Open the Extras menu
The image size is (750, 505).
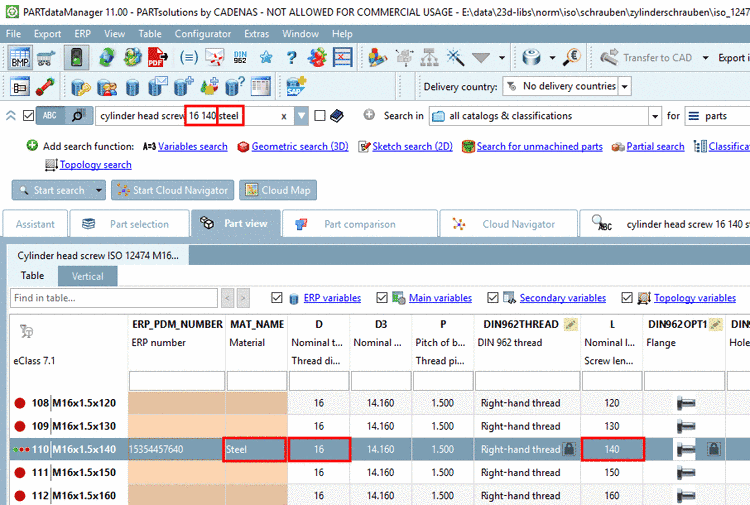tap(256, 34)
